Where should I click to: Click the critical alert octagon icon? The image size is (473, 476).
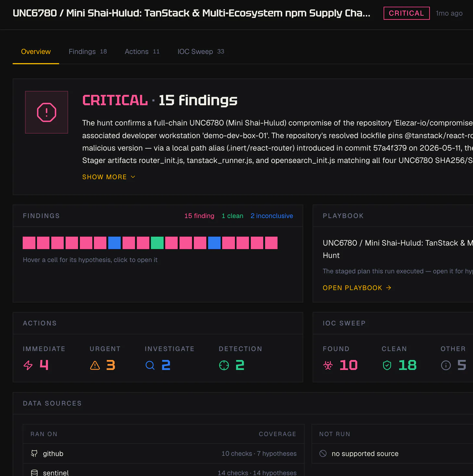click(x=46, y=112)
